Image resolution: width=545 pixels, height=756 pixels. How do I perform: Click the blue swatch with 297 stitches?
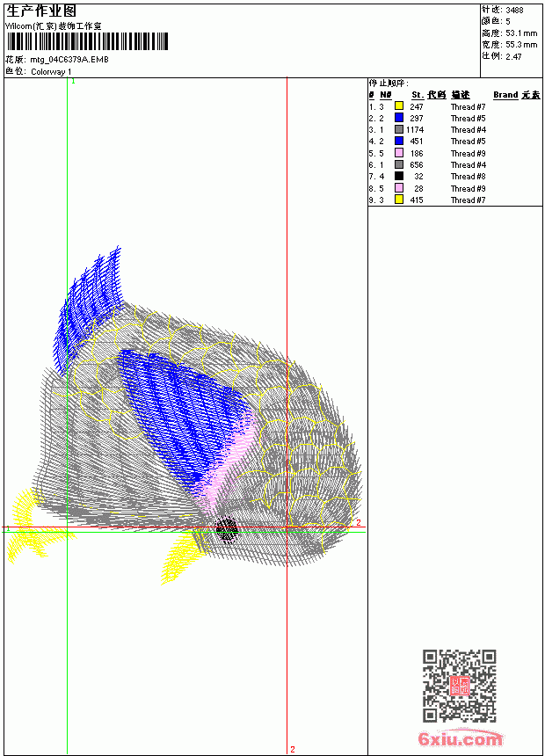coord(399,117)
